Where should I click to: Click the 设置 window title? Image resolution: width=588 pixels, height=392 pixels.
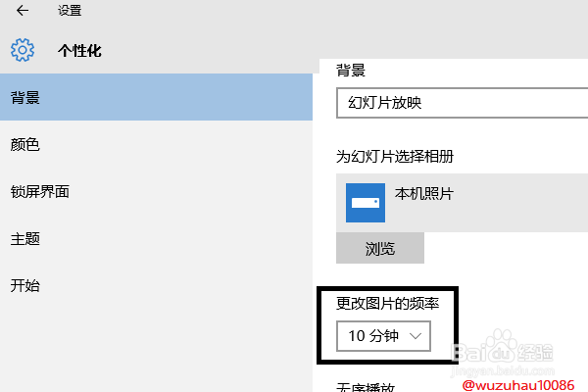pyautogui.click(x=70, y=11)
